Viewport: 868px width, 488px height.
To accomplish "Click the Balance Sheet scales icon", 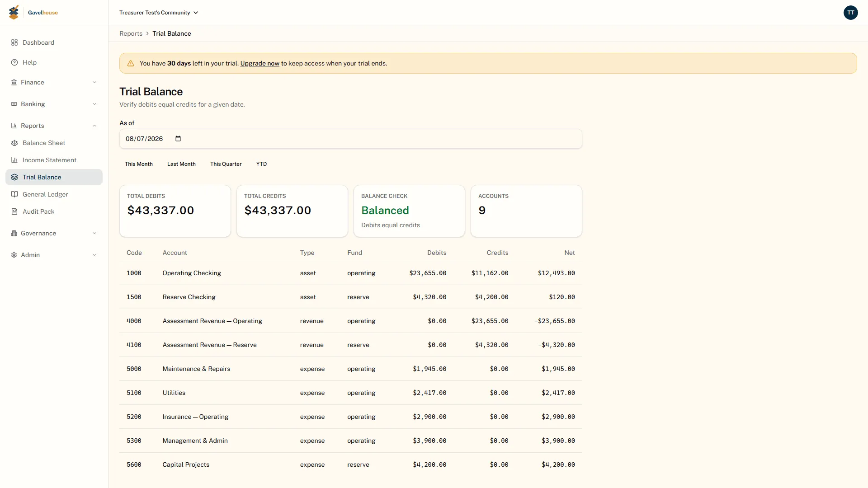I will click(x=14, y=143).
